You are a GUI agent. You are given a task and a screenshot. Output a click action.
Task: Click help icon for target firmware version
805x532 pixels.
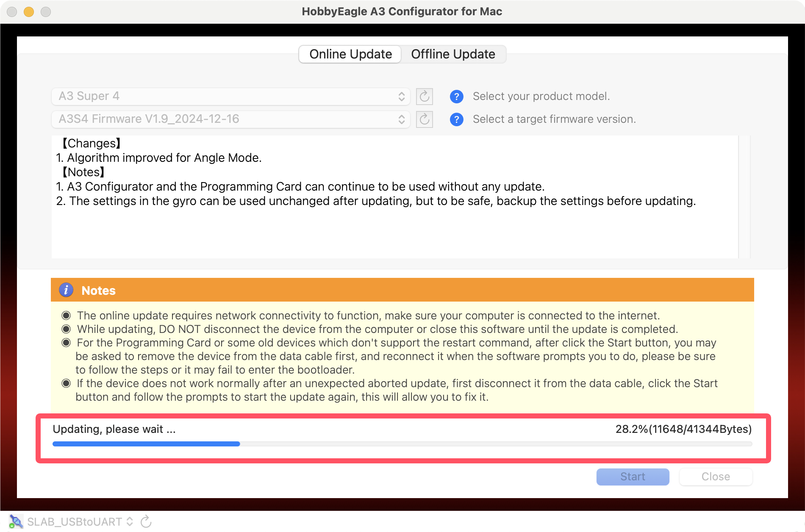pos(456,119)
